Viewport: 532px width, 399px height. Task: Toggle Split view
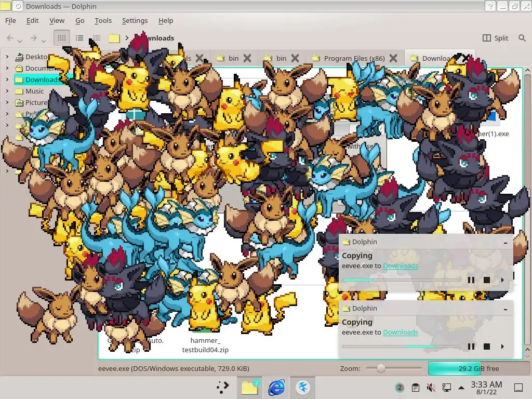pyautogui.click(x=495, y=37)
